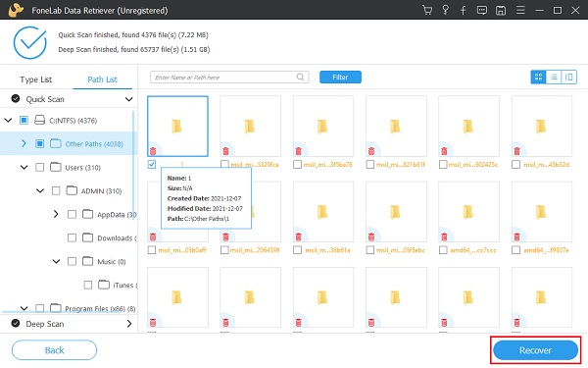Go Back to the previous screen
588x368 pixels.
tap(54, 350)
